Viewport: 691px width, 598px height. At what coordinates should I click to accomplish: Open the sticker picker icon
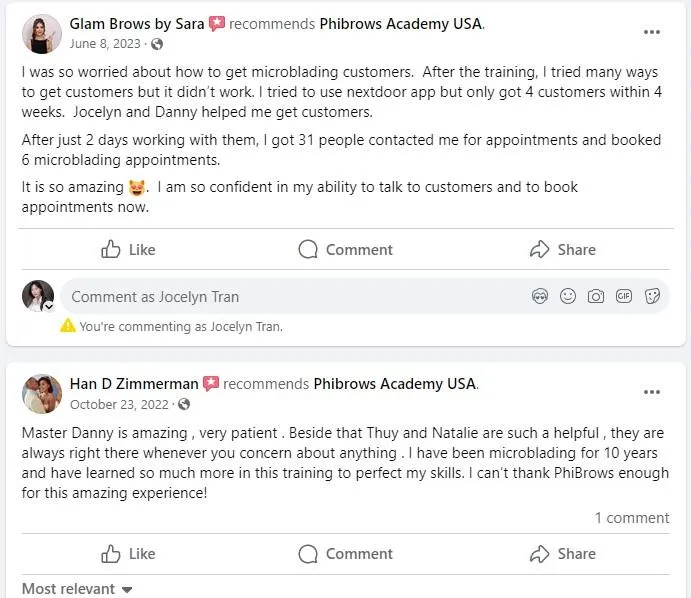point(652,296)
